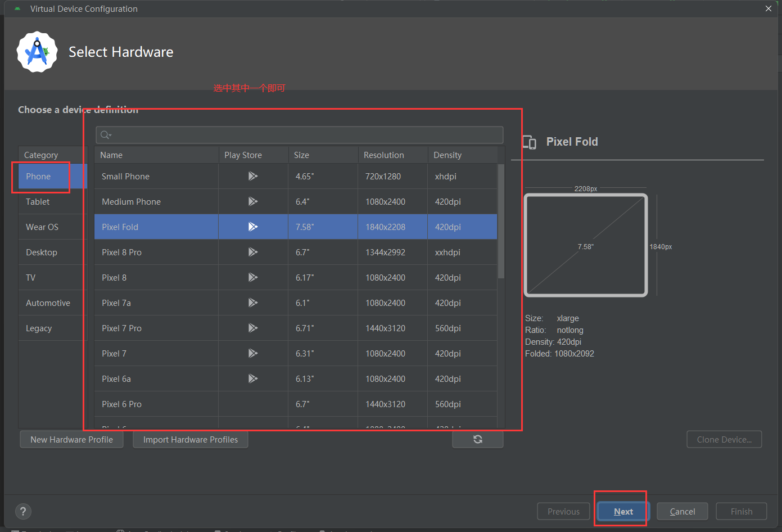Click the 1344x2992 resolution cell
Viewport: 782px width, 532px height.
coord(392,252)
